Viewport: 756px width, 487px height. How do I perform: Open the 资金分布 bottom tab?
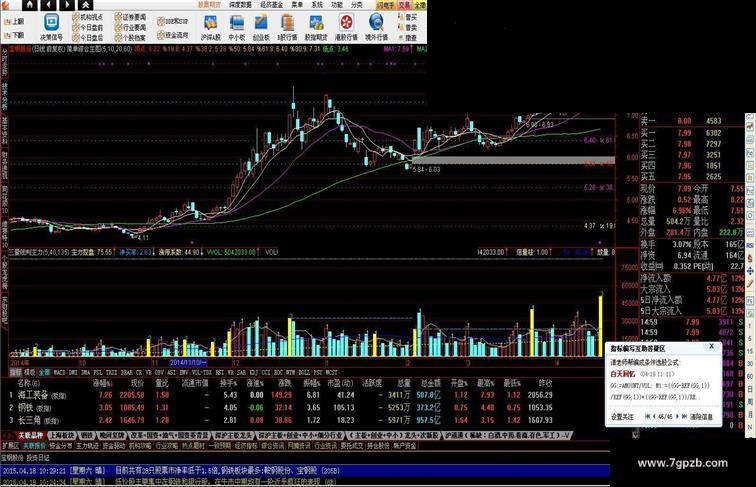tap(60, 446)
